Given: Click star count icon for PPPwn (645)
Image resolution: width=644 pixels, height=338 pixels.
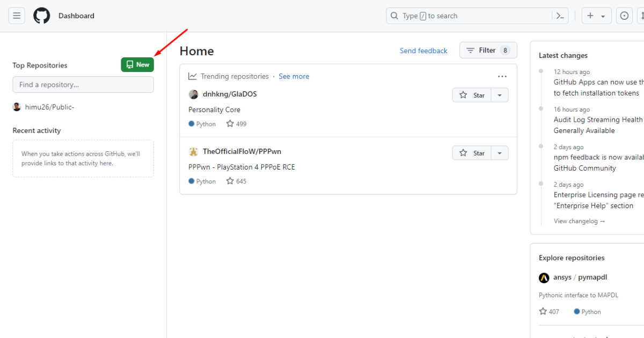Looking at the screenshot, I should [230, 181].
